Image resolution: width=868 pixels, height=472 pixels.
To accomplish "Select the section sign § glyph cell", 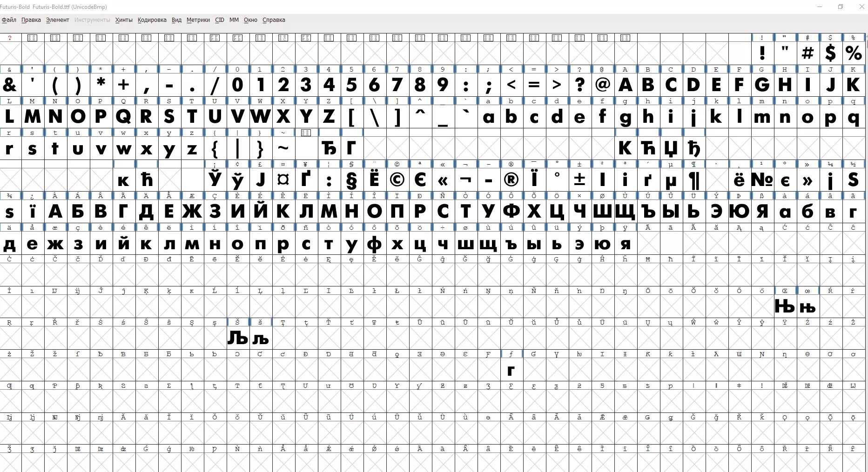I will tap(352, 180).
